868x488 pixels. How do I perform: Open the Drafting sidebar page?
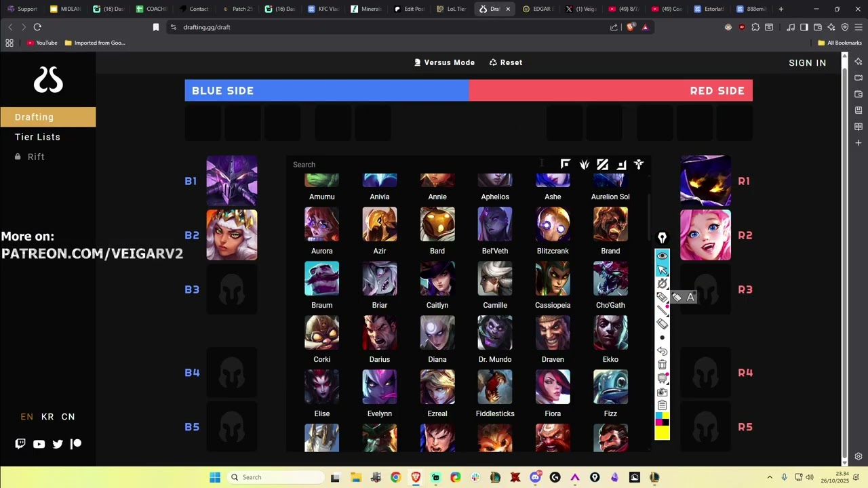pos(47,117)
